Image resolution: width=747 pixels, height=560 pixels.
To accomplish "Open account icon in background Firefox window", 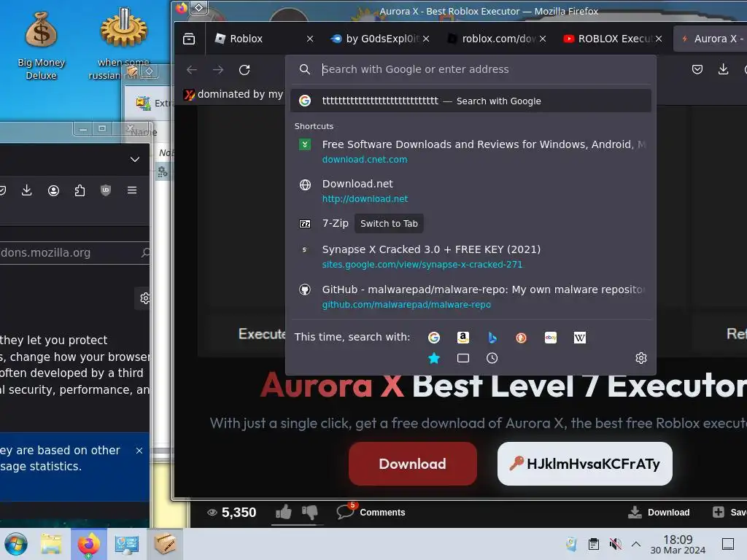I will tap(53, 190).
